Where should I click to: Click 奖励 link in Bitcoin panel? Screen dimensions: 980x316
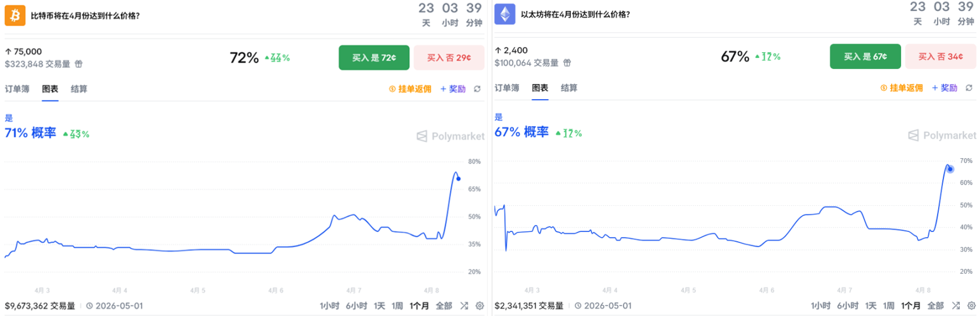(x=453, y=89)
